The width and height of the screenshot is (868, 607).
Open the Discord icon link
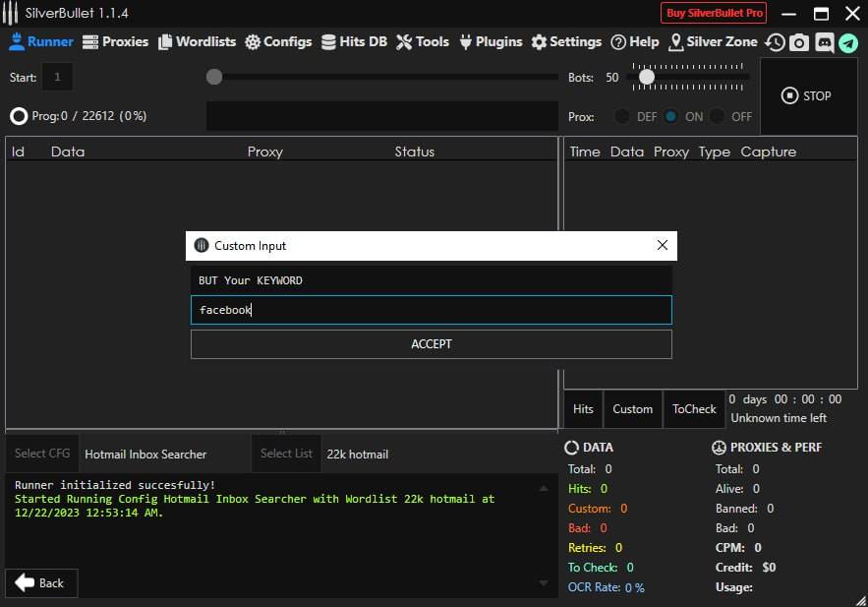(825, 42)
